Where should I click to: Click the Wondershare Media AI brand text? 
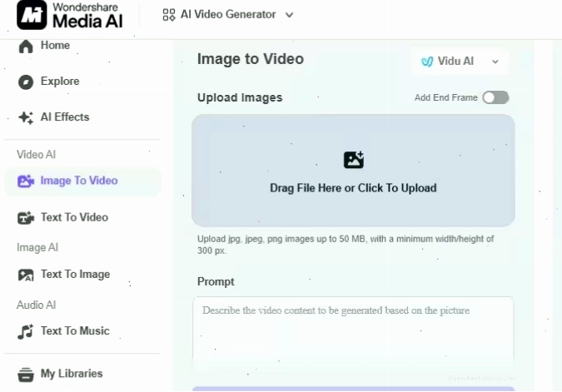(x=87, y=16)
